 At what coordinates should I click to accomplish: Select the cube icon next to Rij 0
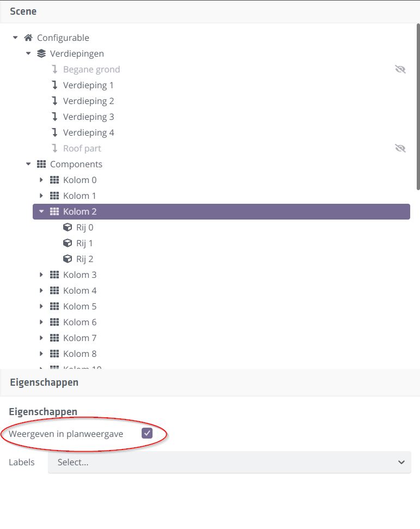[68, 227]
